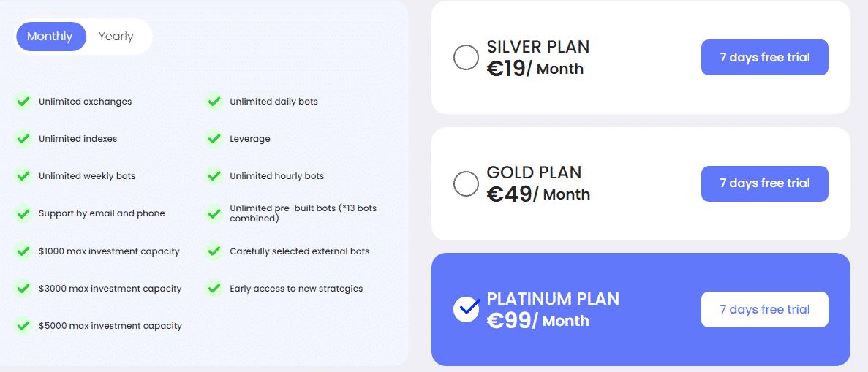Click the checkmark icon beside Unlimited exchanges
This screenshot has height=372, width=868.
tap(23, 102)
